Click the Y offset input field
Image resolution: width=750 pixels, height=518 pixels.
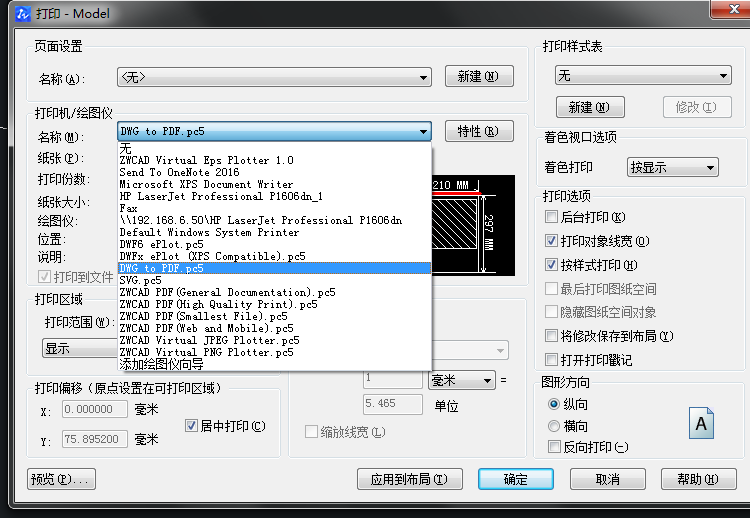pos(95,439)
